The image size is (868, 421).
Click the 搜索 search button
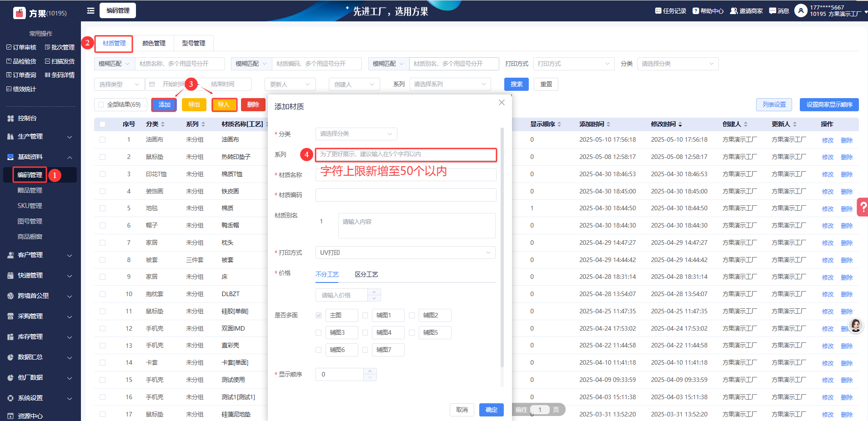point(517,84)
